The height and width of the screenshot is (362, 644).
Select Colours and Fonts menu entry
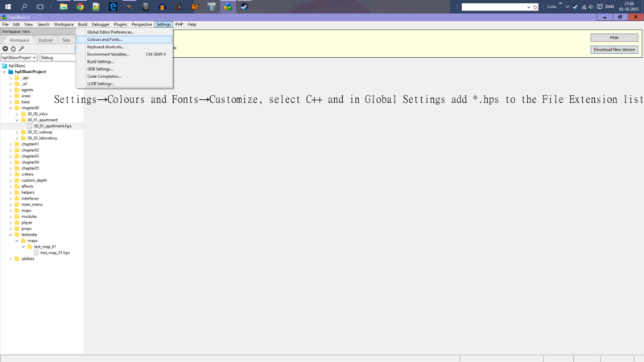tap(105, 39)
